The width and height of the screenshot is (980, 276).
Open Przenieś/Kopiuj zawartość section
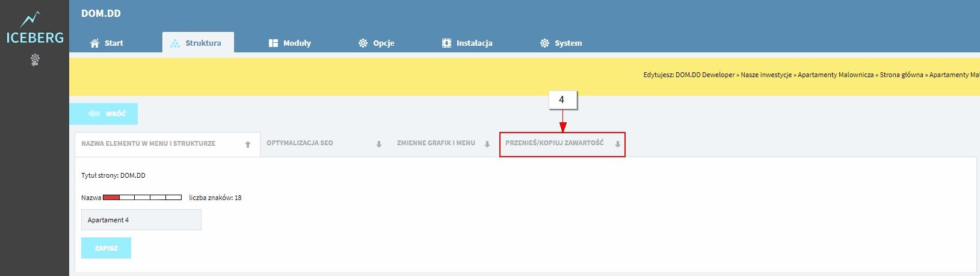click(x=562, y=145)
